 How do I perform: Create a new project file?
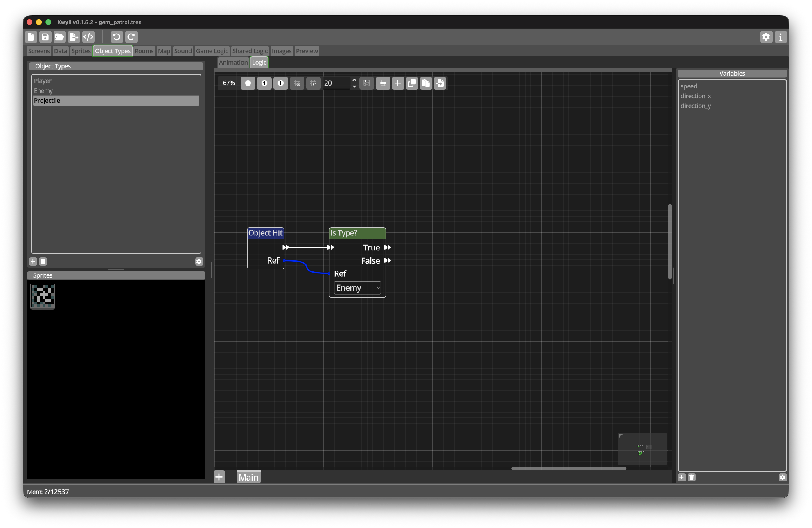pos(31,37)
